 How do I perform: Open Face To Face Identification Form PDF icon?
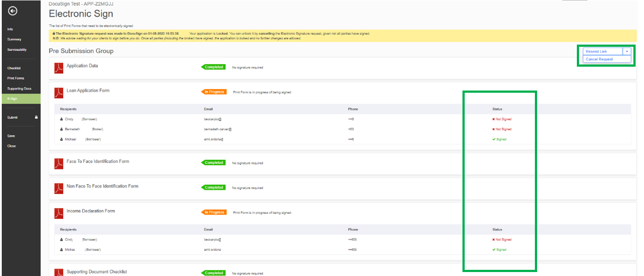(x=59, y=163)
